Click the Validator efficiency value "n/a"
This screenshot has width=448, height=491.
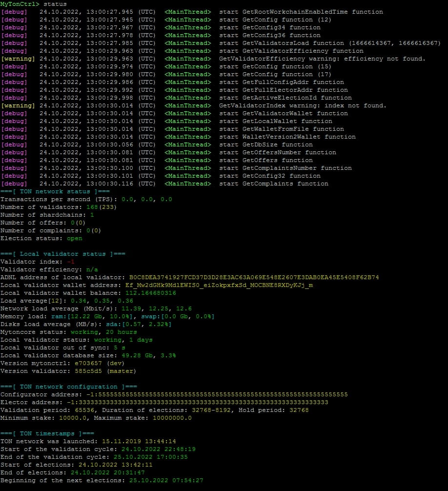pos(92,270)
